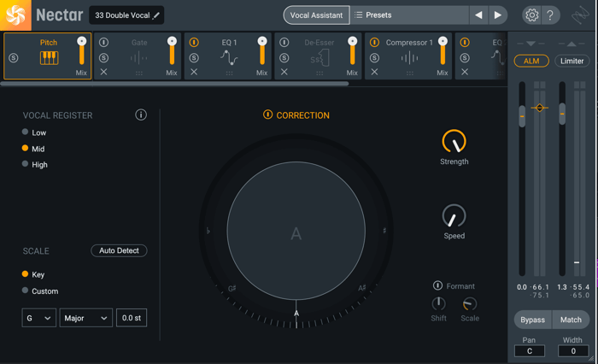Go to the next preset
Viewport: 598px width, 364px height.
pyautogui.click(x=498, y=15)
